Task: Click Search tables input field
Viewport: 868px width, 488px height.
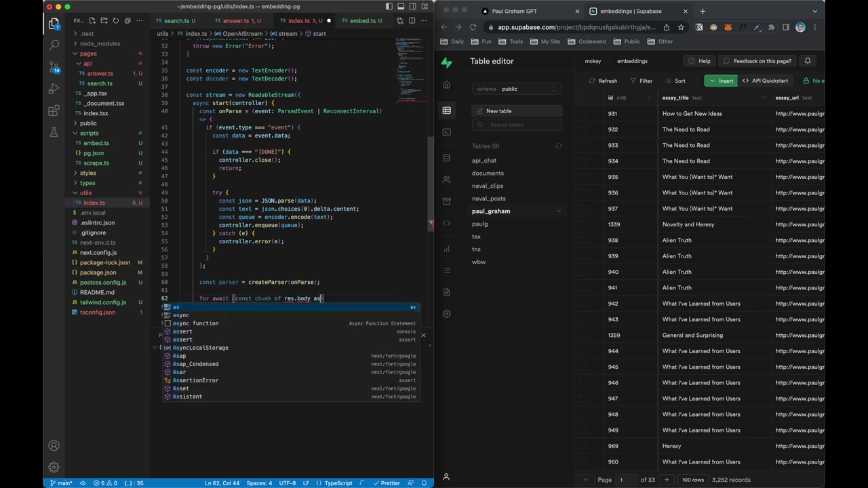Action: [x=517, y=125]
